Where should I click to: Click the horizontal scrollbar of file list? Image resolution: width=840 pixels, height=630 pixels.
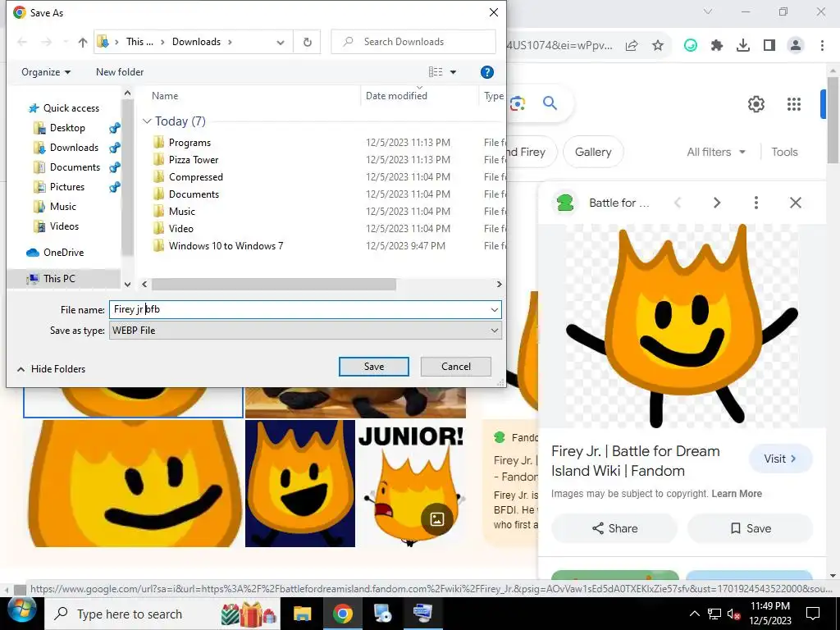pyautogui.click(x=274, y=284)
